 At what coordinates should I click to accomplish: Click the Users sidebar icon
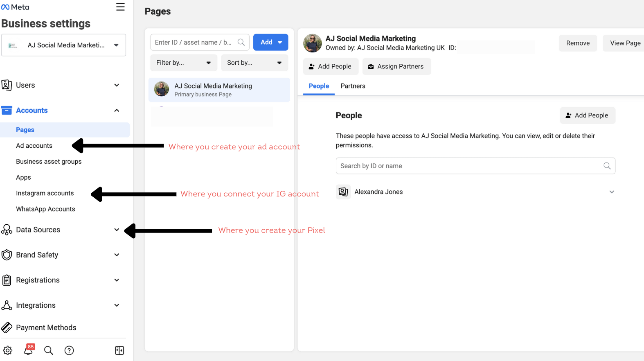(7, 85)
